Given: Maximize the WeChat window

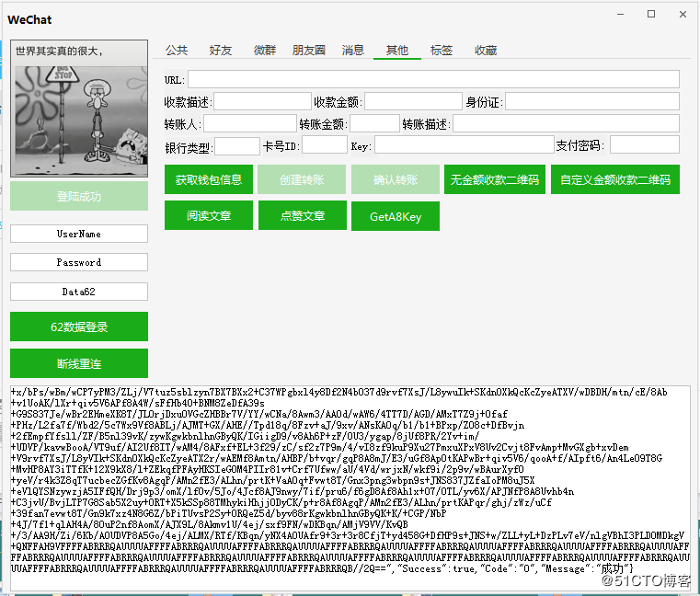Looking at the screenshot, I should point(651,15).
